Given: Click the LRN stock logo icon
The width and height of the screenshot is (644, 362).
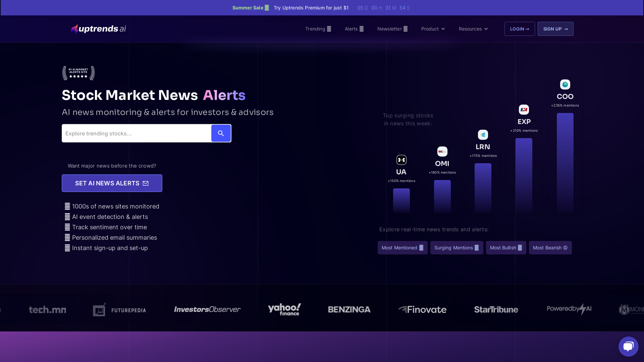Looking at the screenshot, I should pyautogui.click(x=483, y=135).
